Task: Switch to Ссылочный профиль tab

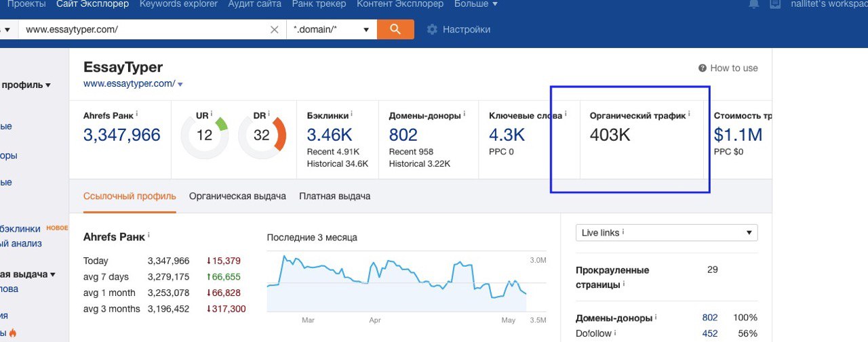Action: 130,196
